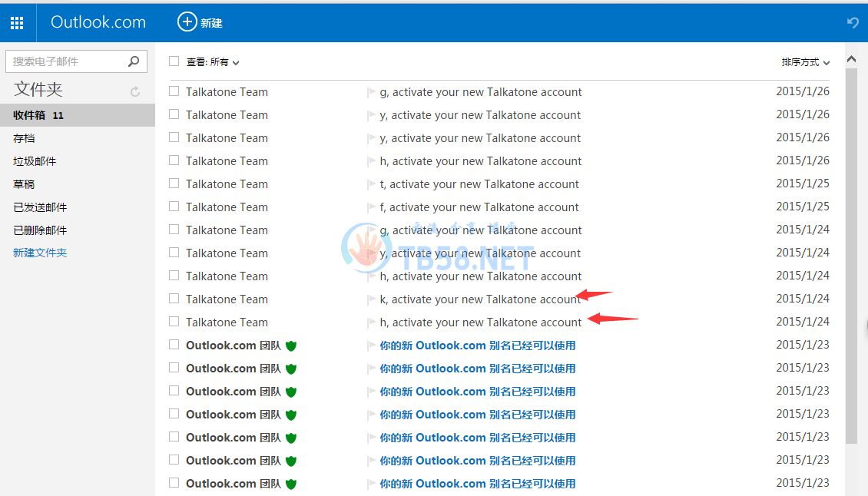Open 'g, activate' email from 2015/1/26
The width and height of the screenshot is (868, 496).
[x=481, y=92]
